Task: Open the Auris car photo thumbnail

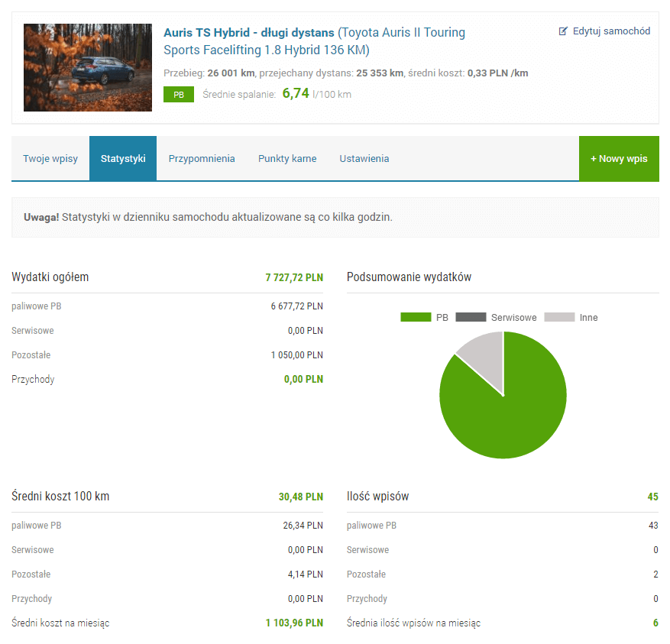Action: (88, 67)
